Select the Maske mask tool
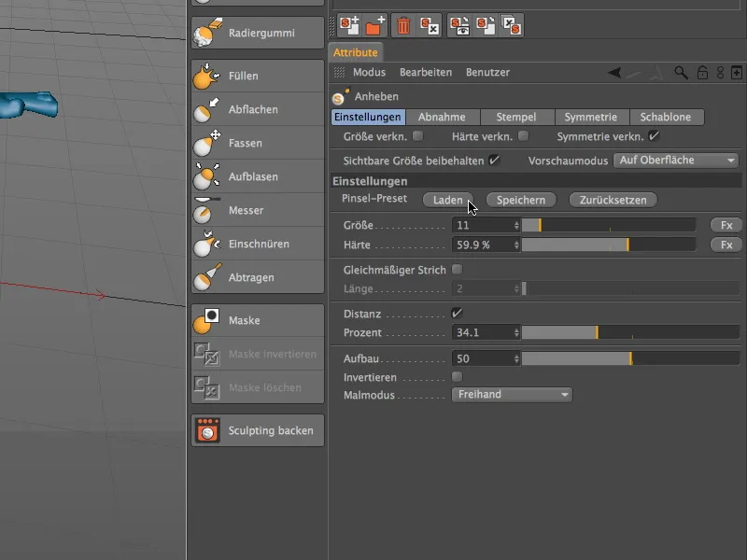Viewport: 747px width, 560px height. point(258,320)
